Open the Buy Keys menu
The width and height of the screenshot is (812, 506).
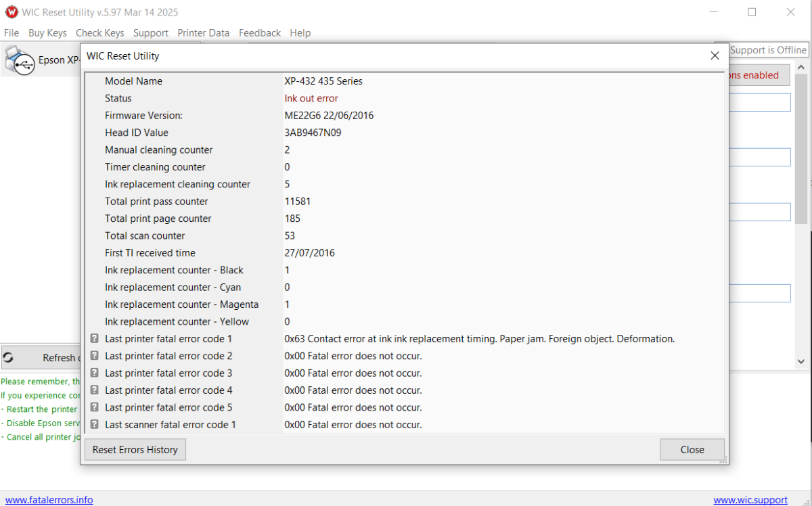point(47,32)
